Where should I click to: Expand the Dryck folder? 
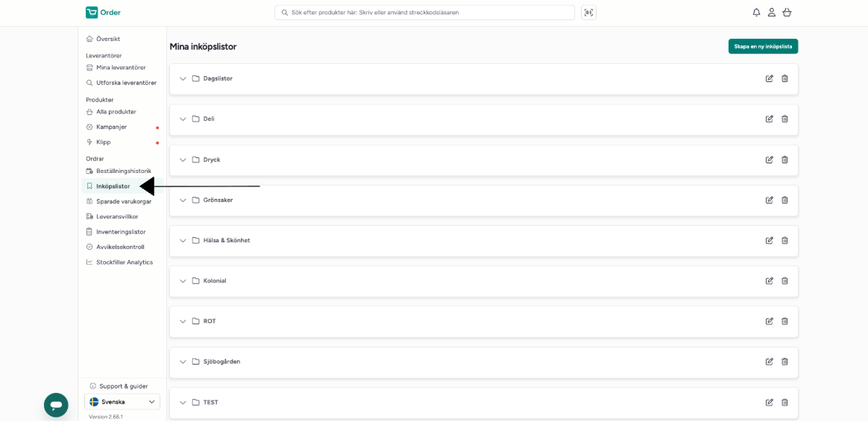(x=183, y=160)
